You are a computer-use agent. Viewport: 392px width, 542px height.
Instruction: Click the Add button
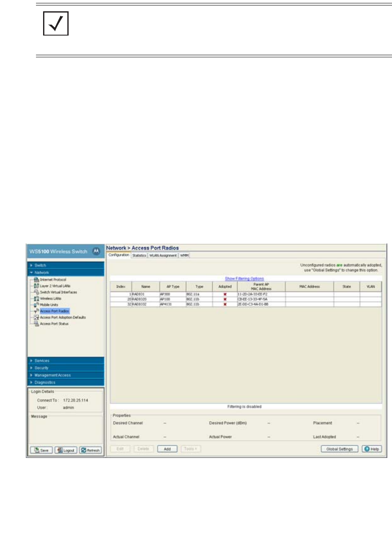tap(167, 449)
